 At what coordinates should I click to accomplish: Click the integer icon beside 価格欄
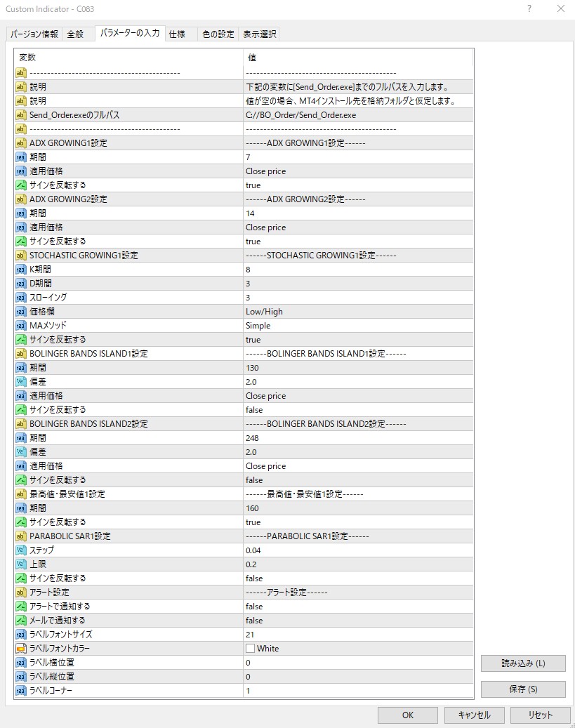(x=21, y=312)
